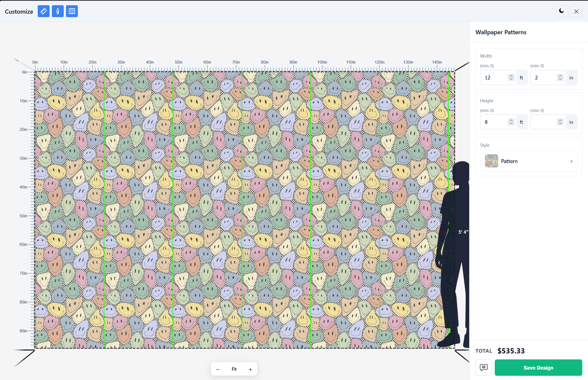The width and height of the screenshot is (588, 380).
Task: Open the Pattern style selector
Action: (x=529, y=161)
